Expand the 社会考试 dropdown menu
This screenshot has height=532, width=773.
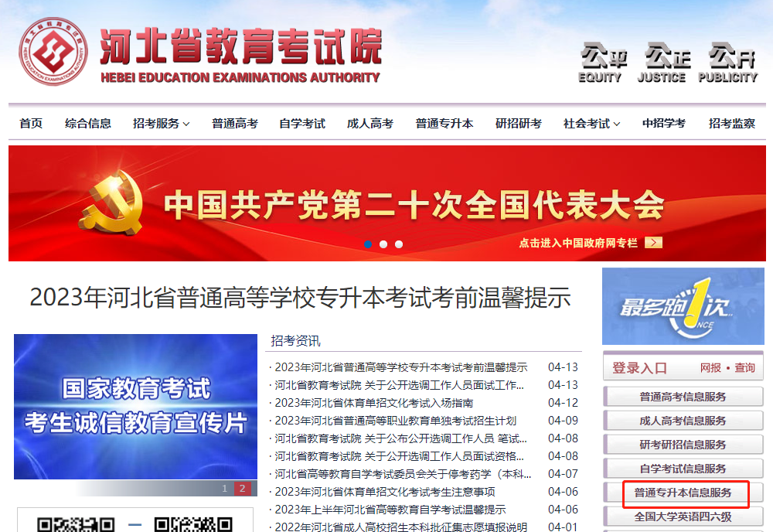tap(591, 123)
